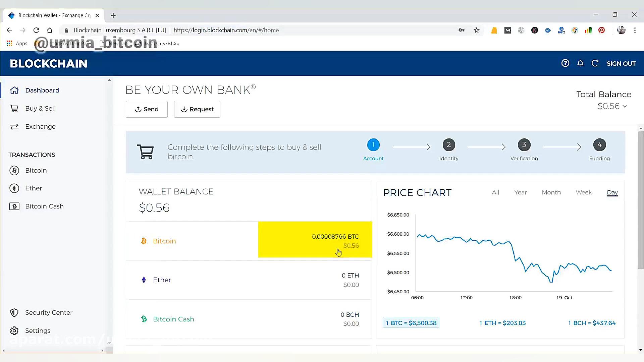Select 1 BTC = $6,500.38 price
The height and width of the screenshot is (362, 644).
[411, 323]
